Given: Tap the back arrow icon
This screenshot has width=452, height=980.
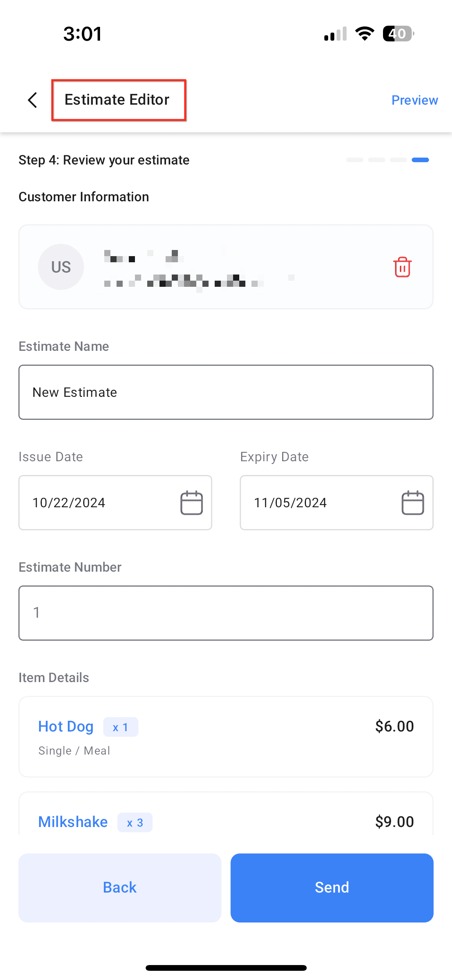Looking at the screenshot, I should tap(33, 100).
